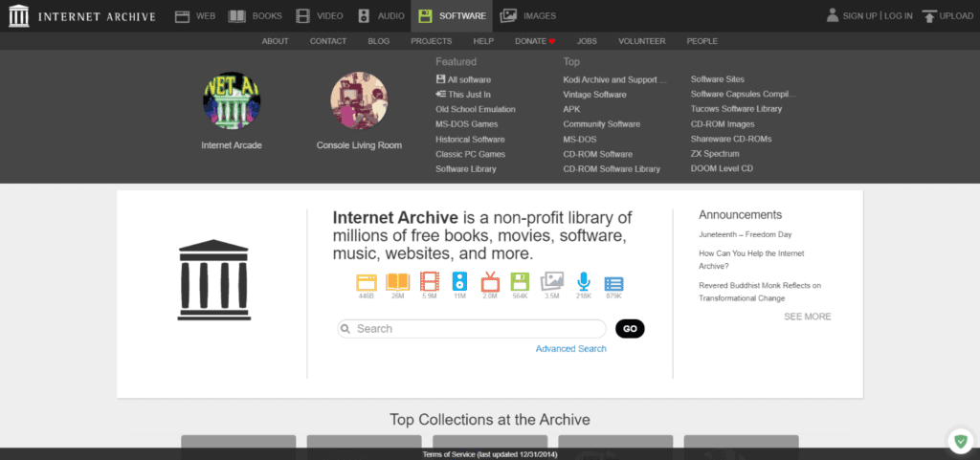Screen dimensions: 980x460
Task: Open Kodi Archive and Support link
Action: 615,80
